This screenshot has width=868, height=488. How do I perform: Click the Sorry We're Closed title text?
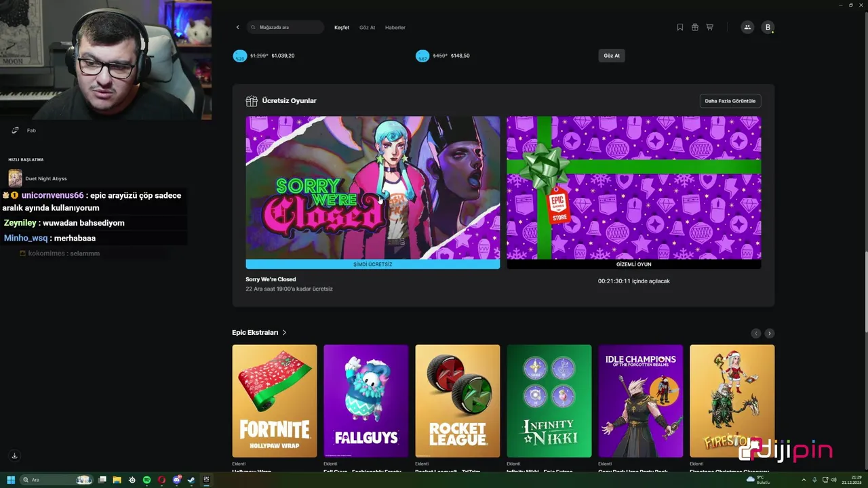tap(271, 279)
